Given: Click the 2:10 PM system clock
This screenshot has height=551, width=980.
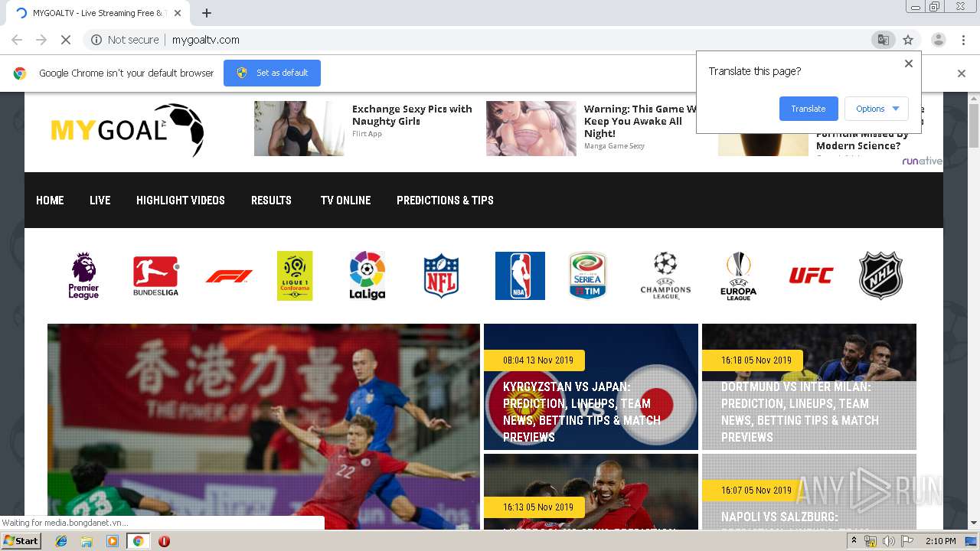Looking at the screenshot, I should click(939, 541).
